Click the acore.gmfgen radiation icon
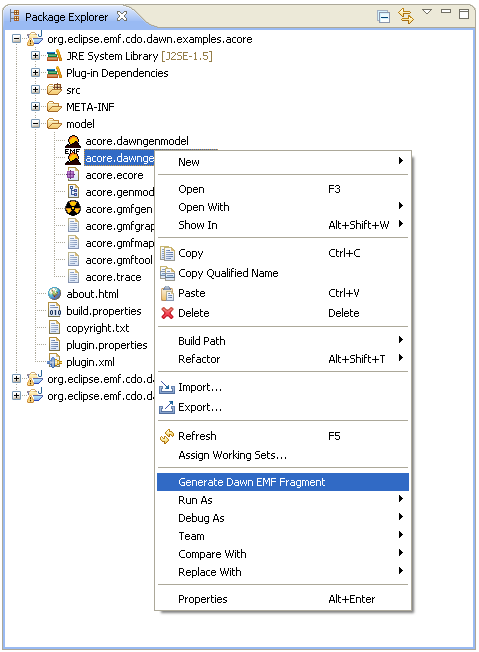The image size is (479, 652). point(73,208)
